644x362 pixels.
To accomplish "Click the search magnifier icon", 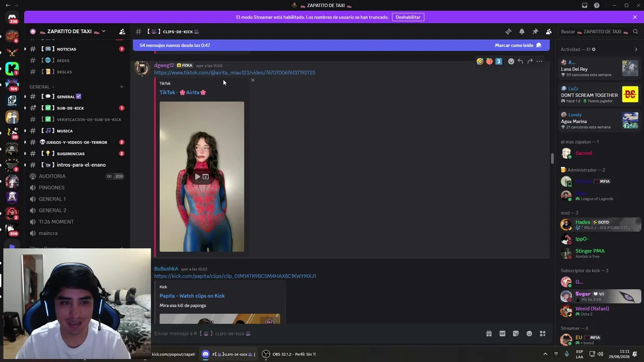I will tap(636, 32).
